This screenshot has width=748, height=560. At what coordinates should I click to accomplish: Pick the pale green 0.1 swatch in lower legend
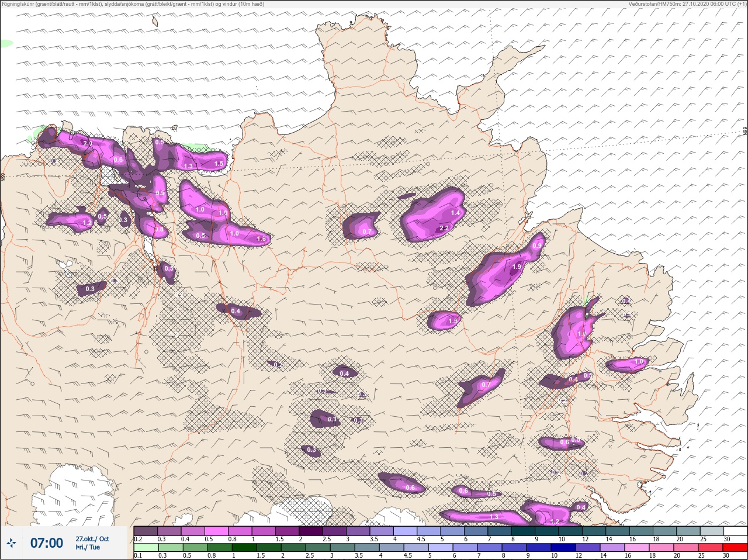pyautogui.click(x=146, y=547)
